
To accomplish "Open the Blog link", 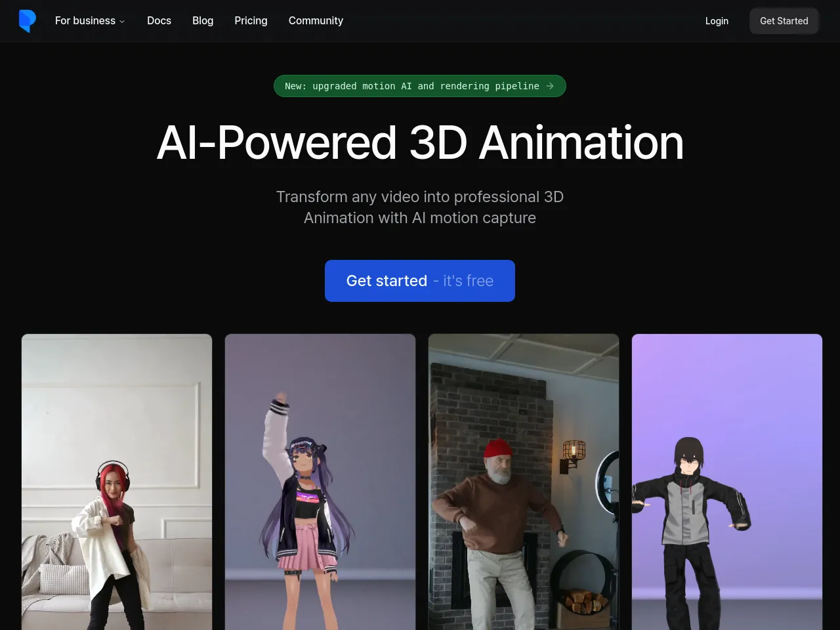I will click(203, 21).
